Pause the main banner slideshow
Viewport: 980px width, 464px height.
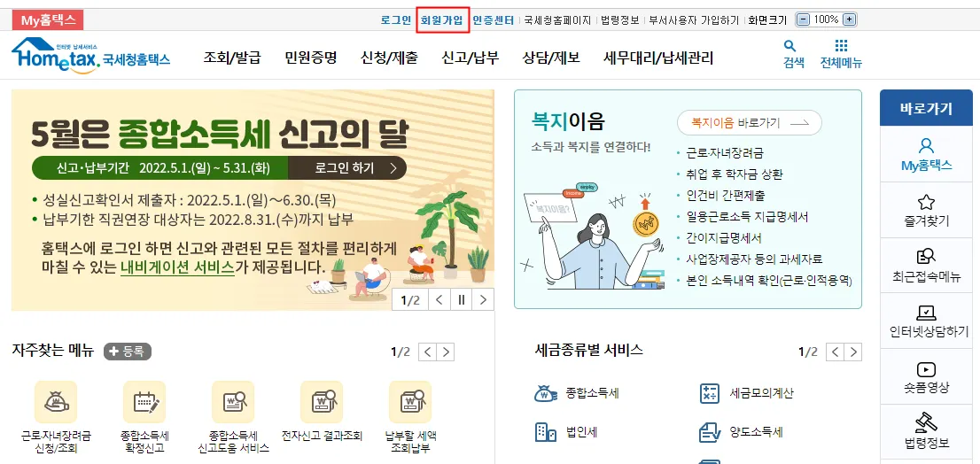click(462, 300)
